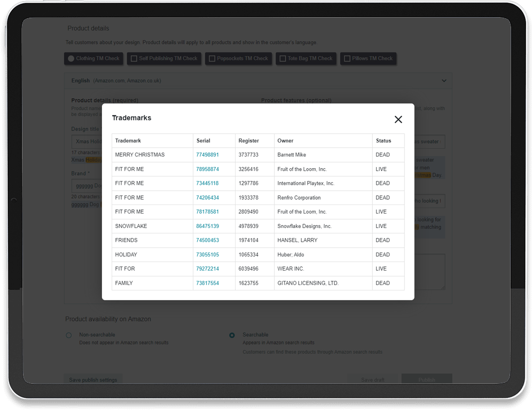Select the MERRY CHRISTMAS trademark cell
The image size is (532, 410).
click(x=153, y=155)
